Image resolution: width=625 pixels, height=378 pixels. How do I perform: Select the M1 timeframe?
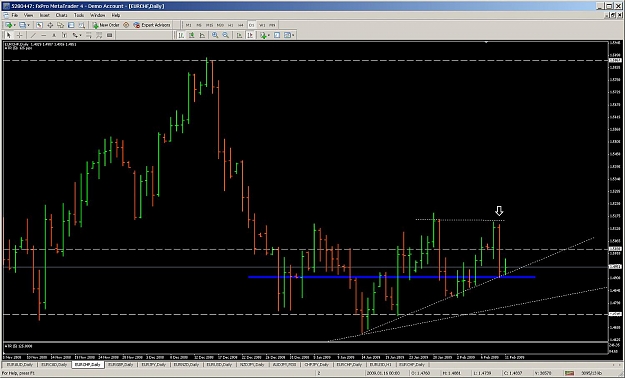(x=189, y=25)
